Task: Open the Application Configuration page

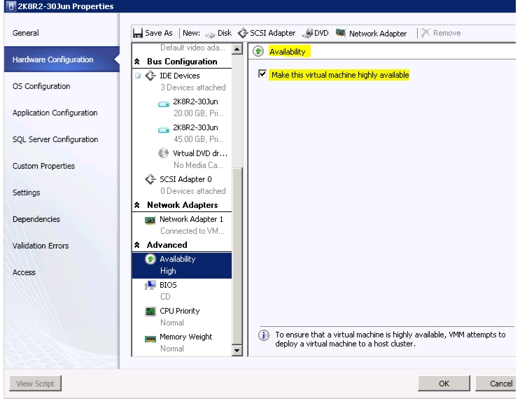Action: pos(55,113)
